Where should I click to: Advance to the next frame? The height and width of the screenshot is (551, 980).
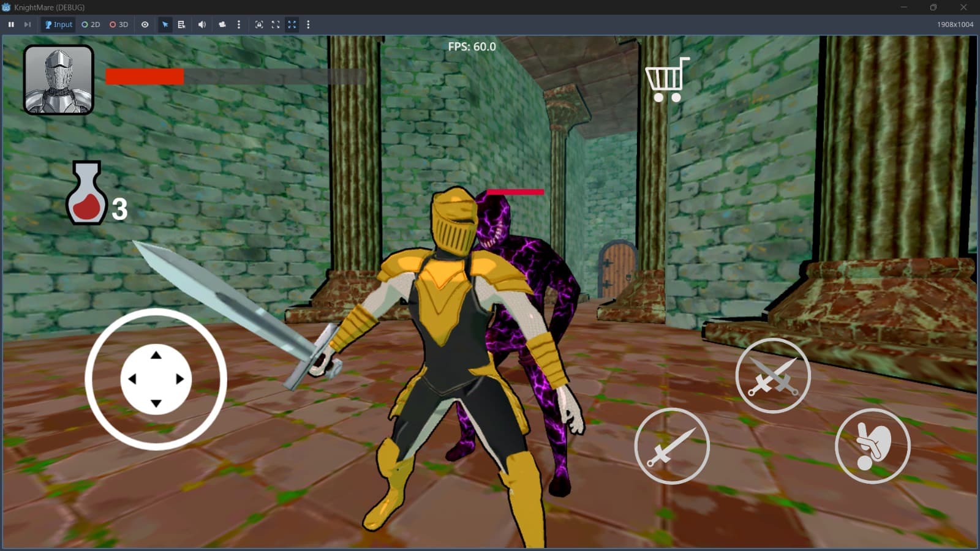coord(27,24)
